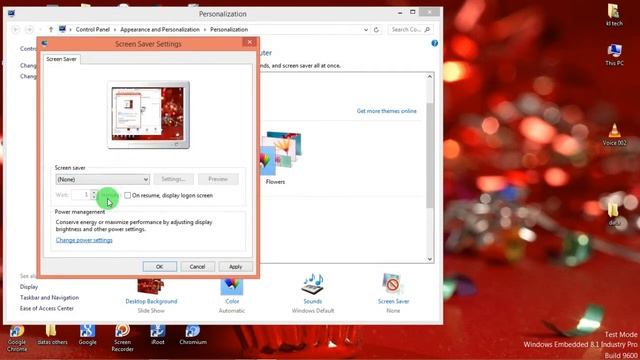Image resolution: width=640 pixels, height=360 pixels.
Task: Open Change power settings link
Action: pos(84,240)
